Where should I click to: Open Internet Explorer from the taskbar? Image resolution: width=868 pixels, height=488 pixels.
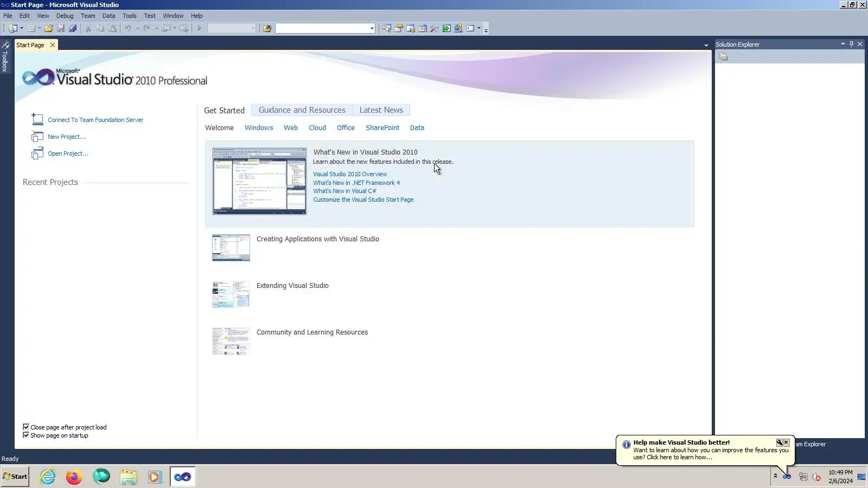[x=48, y=477]
